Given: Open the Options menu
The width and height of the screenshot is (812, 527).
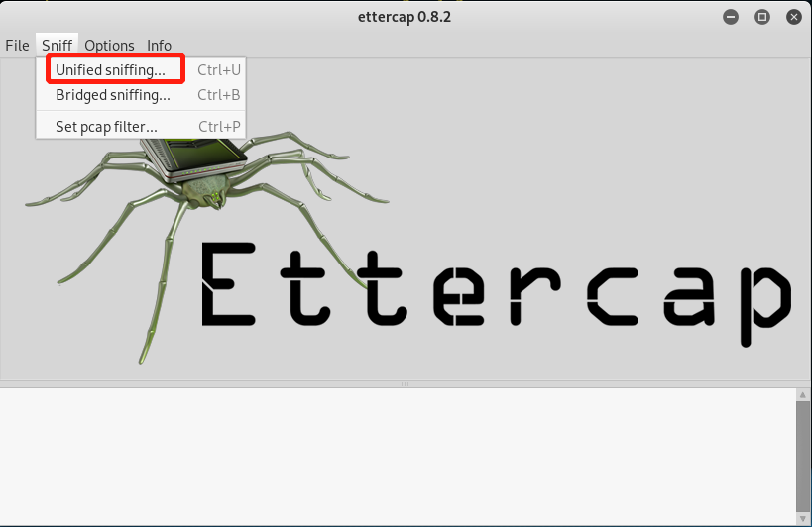Looking at the screenshot, I should click(x=109, y=46).
